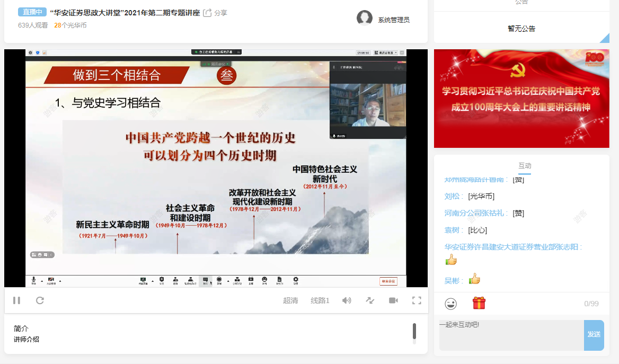The height and width of the screenshot is (364, 619).
Task: Click the 28个光华币 coin count
Action: coord(70,25)
